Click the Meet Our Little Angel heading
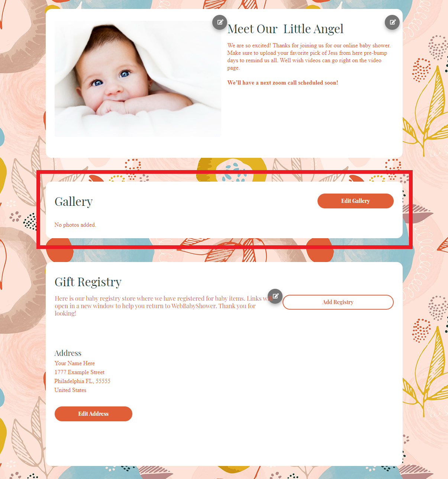The height and width of the screenshot is (479, 448). tap(285, 29)
